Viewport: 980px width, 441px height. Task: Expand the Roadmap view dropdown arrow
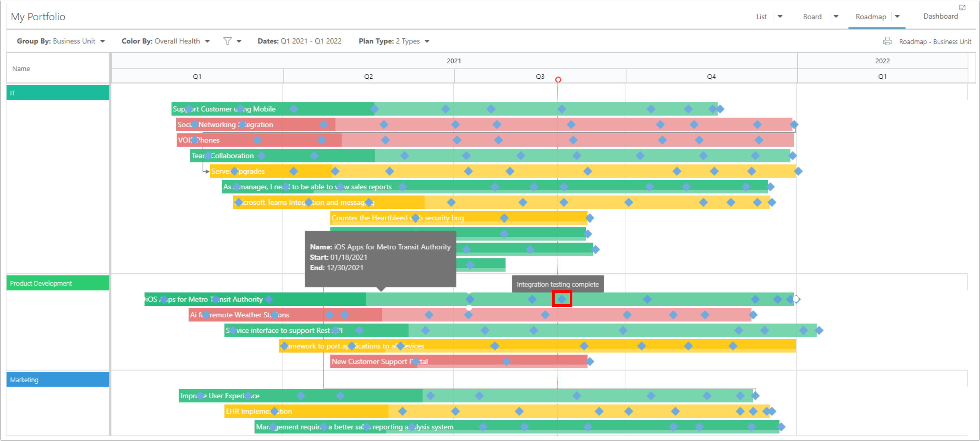[897, 16]
